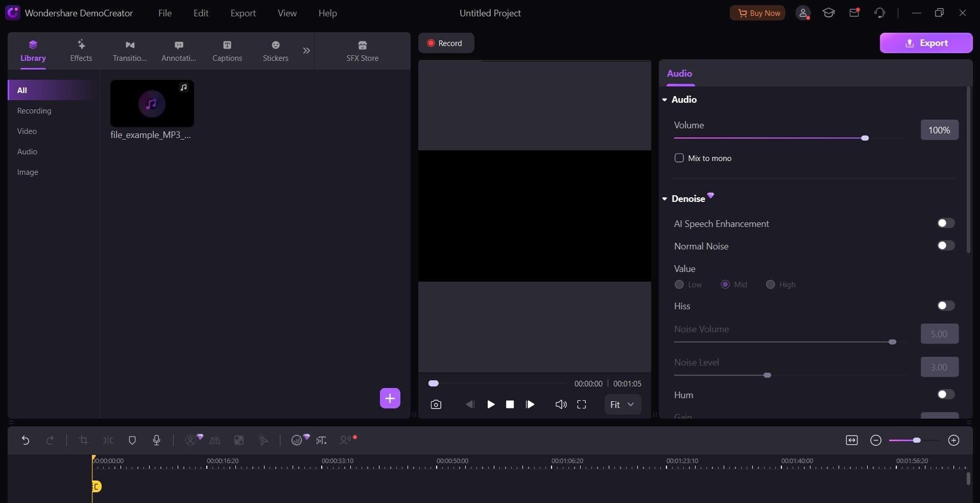
Task: Click the timeline zoom slider
Action: click(x=914, y=440)
